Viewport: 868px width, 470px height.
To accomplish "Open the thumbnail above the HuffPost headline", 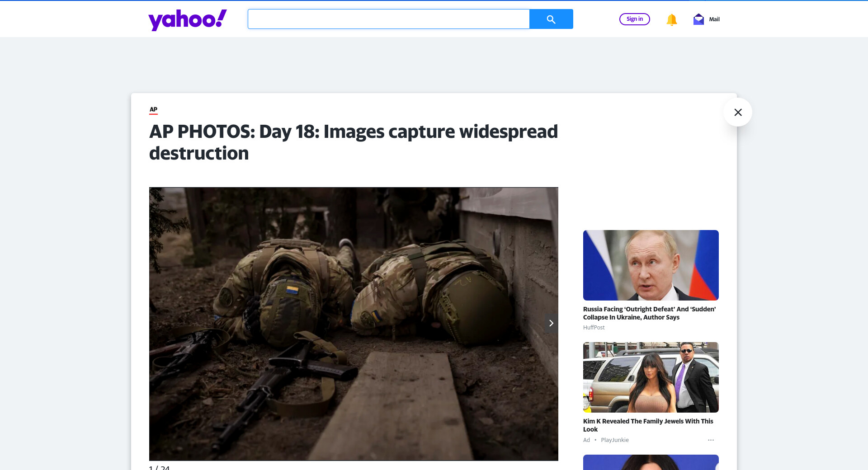I will point(651,265).
